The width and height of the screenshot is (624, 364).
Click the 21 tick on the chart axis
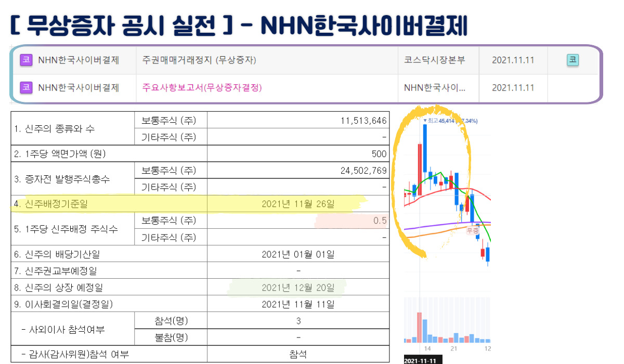point(454,348)
